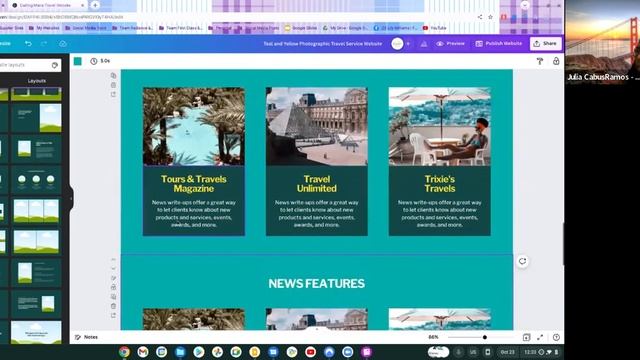Click the user avatar in header
The width and height of the screenshot is (640, 360).
click(397, 44)
